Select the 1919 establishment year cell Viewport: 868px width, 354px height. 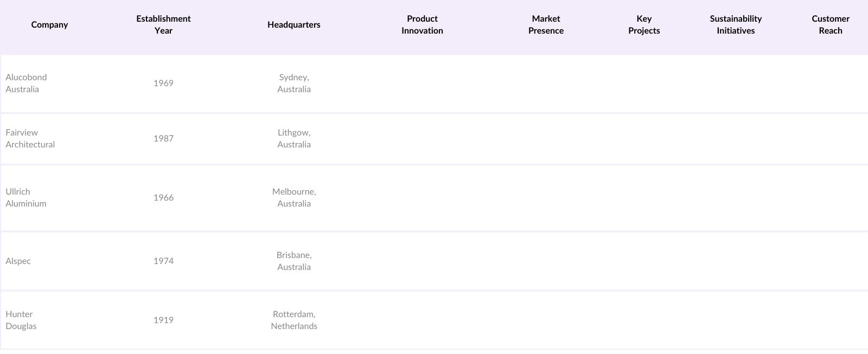tap(163, 320)
